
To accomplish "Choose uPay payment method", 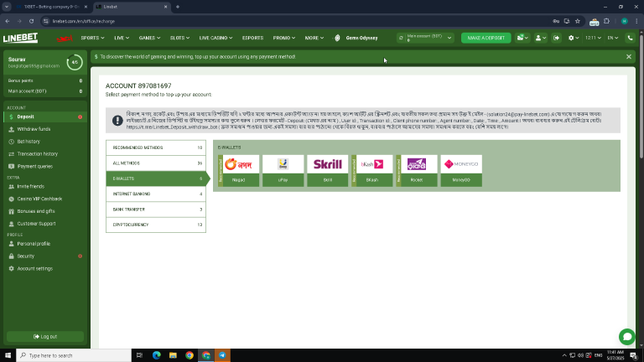I will coord(283,171).
